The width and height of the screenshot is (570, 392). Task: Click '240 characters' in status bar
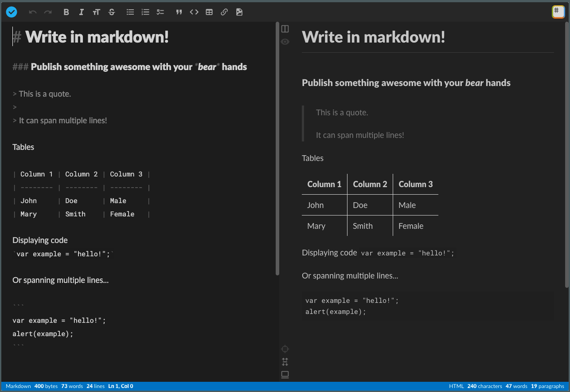point(484,386)
